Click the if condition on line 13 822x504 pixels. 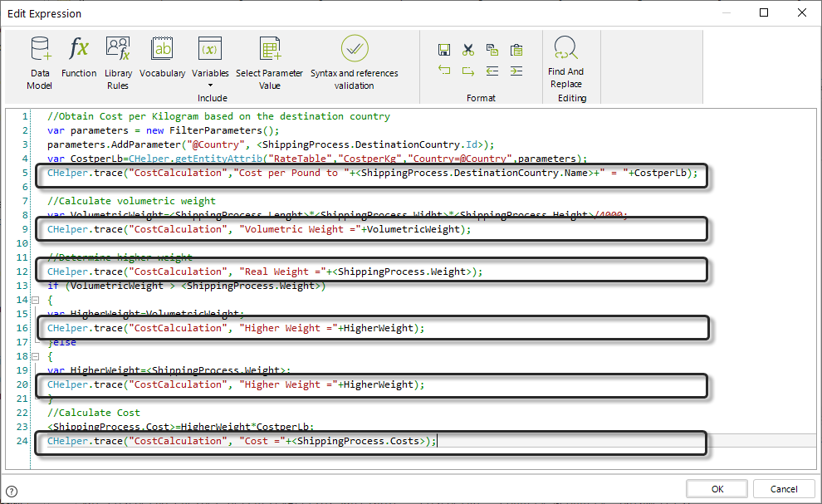tap(187, 286)
